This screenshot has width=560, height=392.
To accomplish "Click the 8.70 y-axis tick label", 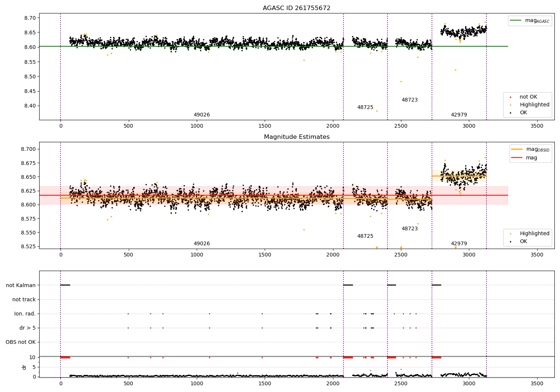I will pyautogui.click(x=30, y=18).
